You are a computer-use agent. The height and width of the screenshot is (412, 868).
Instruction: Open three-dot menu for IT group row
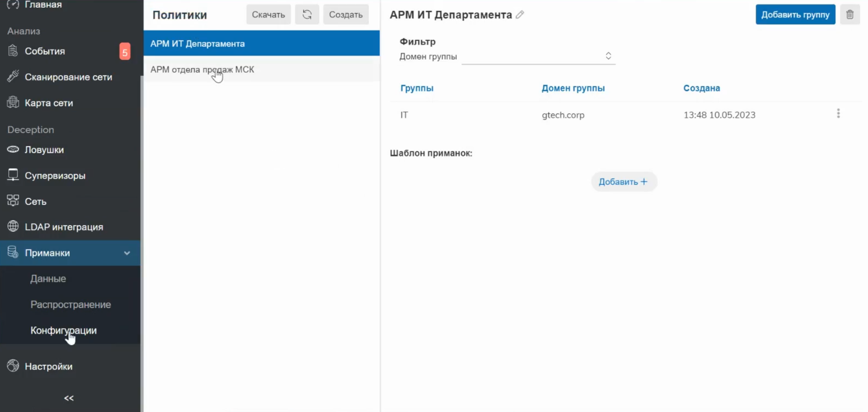point(838,113)
